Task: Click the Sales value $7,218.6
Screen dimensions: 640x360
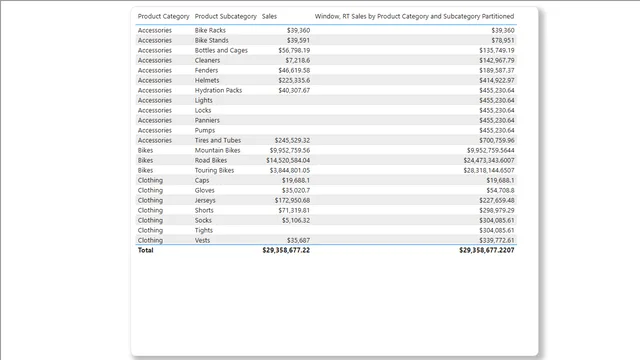Action: 298,60
